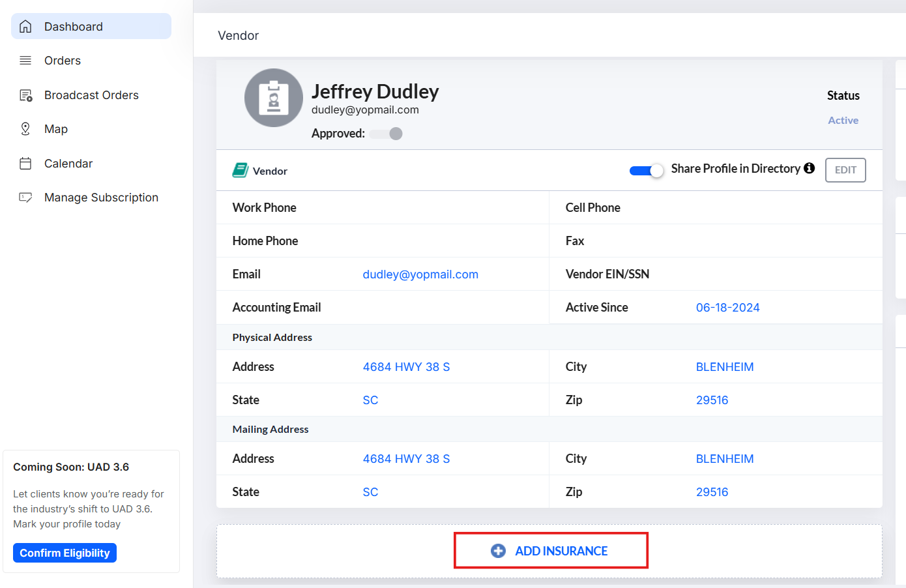Screen dimensions: 906x588
Task: Click the email link in the Email row
Action: coord(420,274)
